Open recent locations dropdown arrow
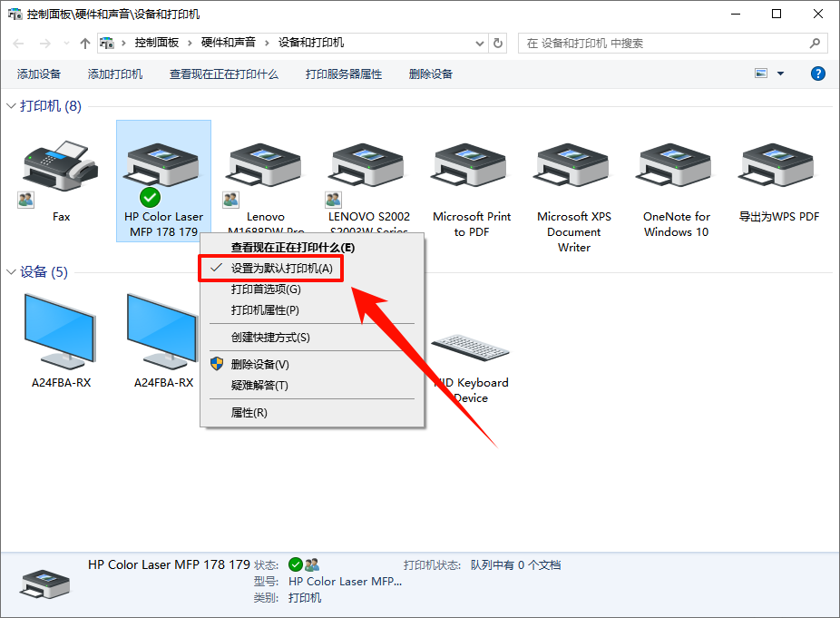840x618 pixels. [66, 44]
